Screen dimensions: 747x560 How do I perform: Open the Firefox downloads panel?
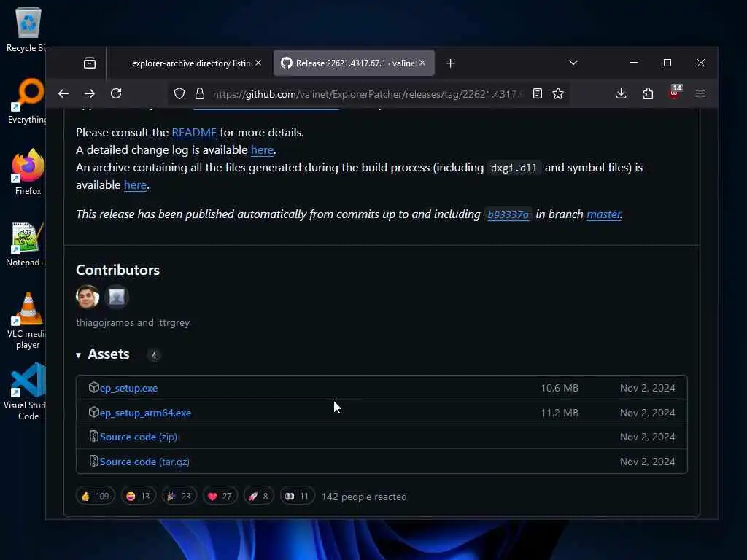pos(621,93)
